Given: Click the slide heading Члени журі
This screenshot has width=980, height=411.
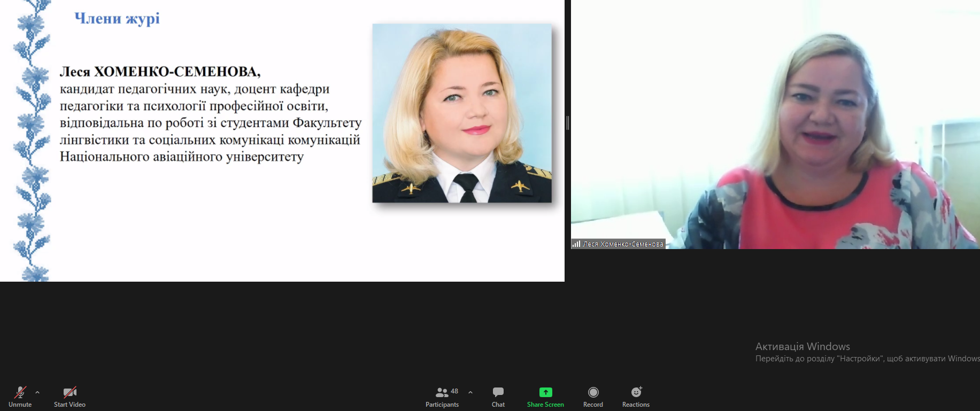Looking at the screenshot, I should click(117, 19).
